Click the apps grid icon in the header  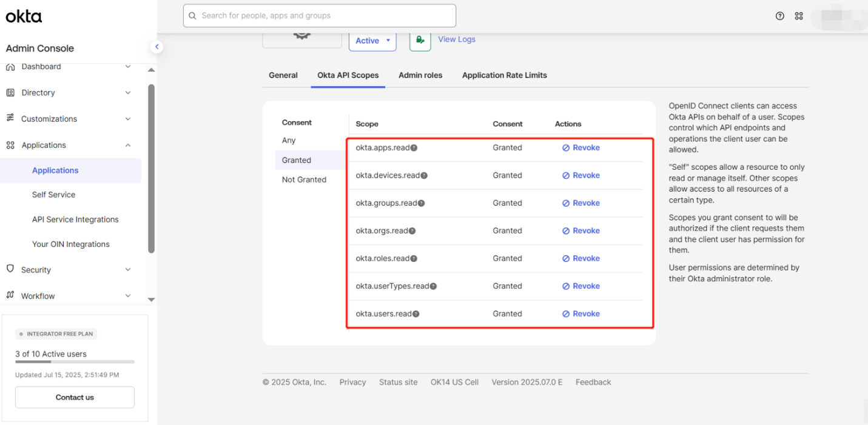coord(799,16)
